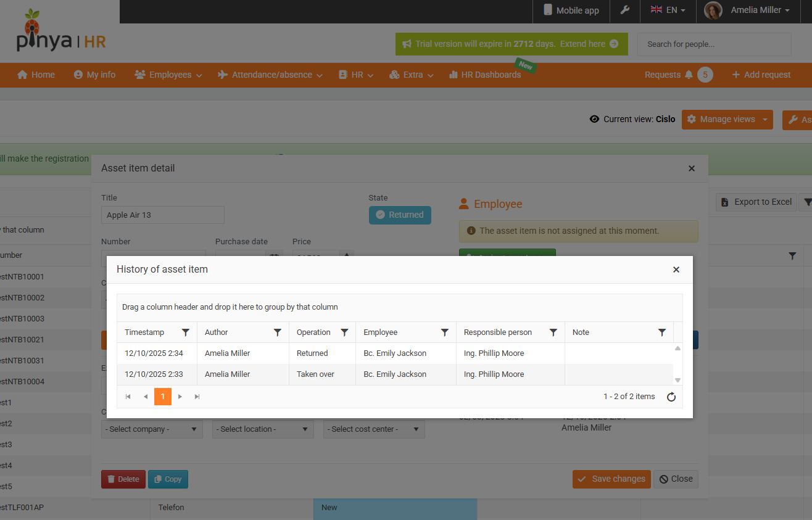Screen dimensions: 812x520
Task: Expand the Extra menu
Action: 412,75
